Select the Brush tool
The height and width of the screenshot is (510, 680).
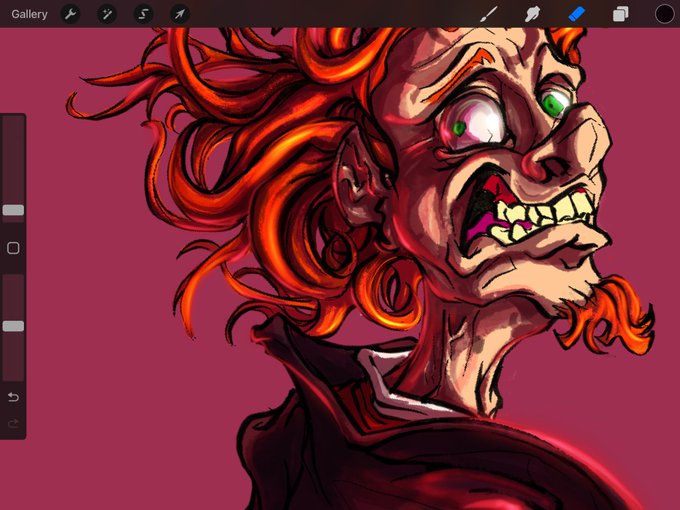coord(489,14)
